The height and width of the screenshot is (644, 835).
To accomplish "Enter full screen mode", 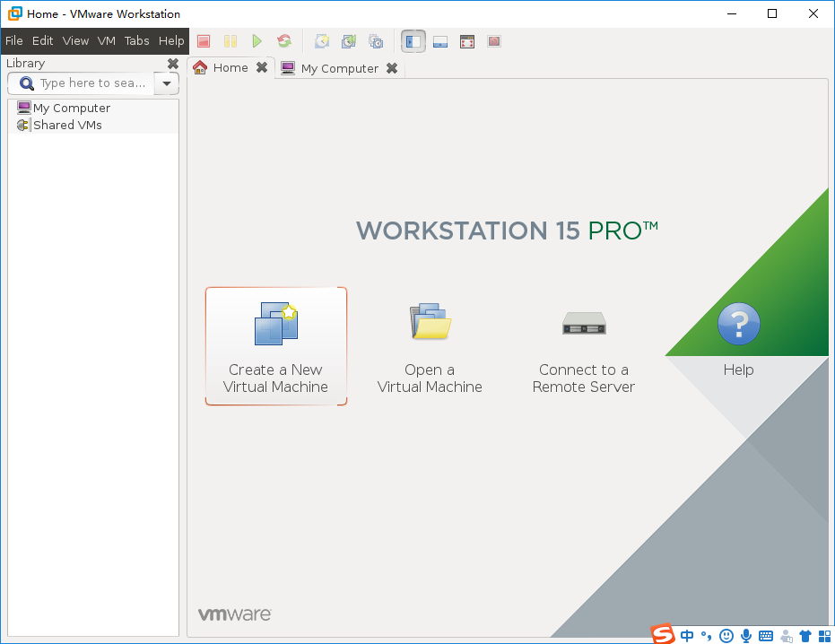I will click(466, 41).
